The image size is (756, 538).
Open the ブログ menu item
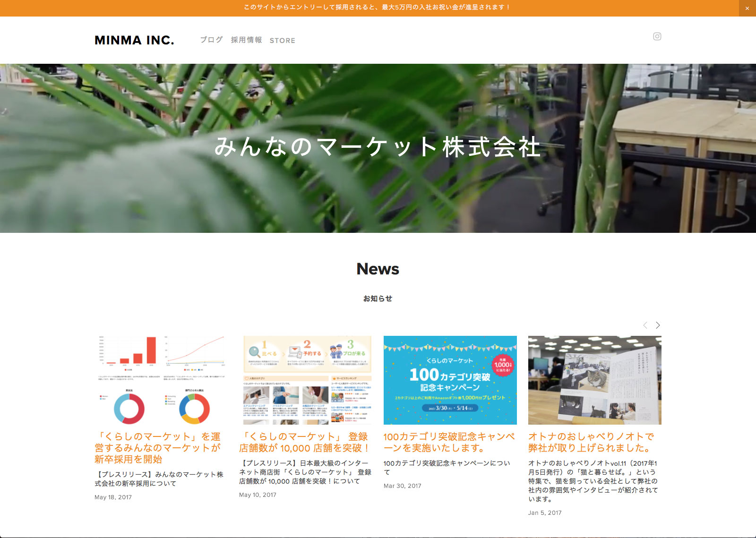(211, 40)
